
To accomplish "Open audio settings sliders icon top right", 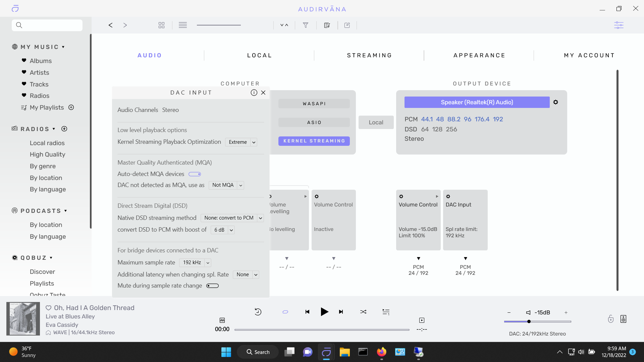I will pos(619,25).
